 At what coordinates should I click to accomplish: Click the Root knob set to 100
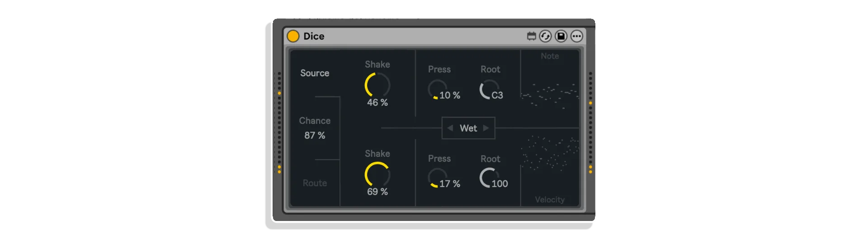[489, 178]
